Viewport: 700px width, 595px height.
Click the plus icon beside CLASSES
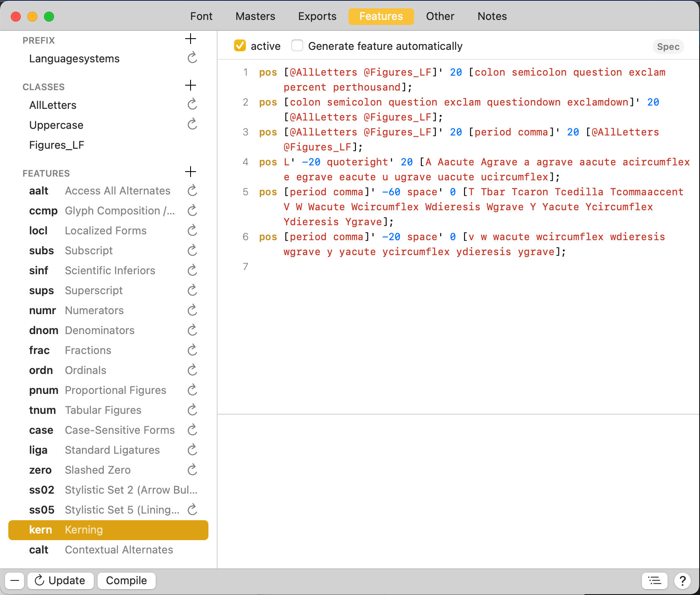[x=191, y=85]
